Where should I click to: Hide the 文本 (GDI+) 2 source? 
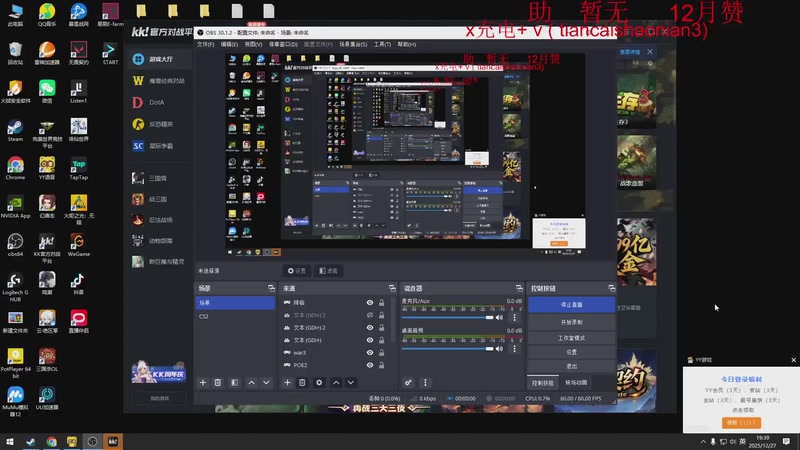pyautogui.click(x=370, y=328)
